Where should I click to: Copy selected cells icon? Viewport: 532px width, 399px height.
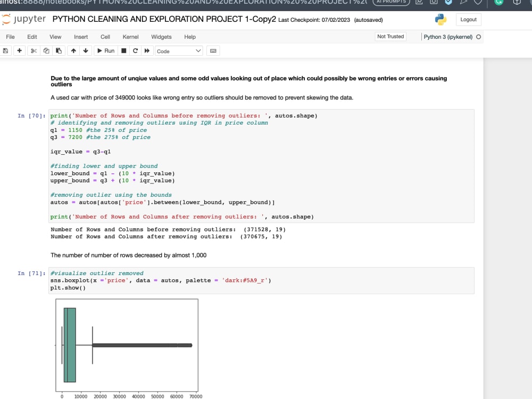pyautogui.click(x=46, y=51)
